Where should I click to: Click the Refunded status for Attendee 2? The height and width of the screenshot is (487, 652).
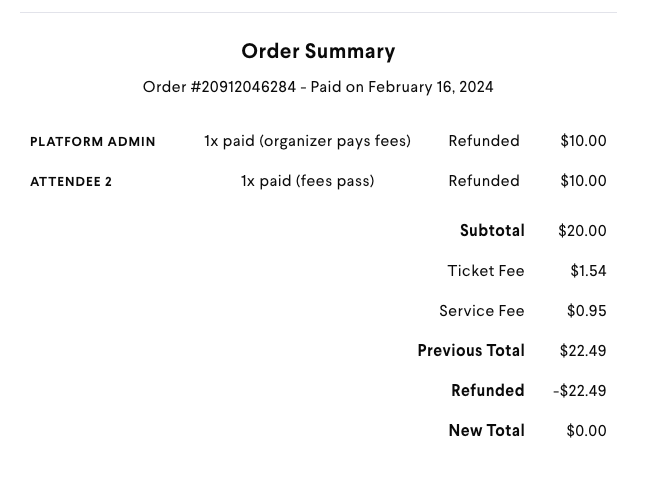pos(484,181)
